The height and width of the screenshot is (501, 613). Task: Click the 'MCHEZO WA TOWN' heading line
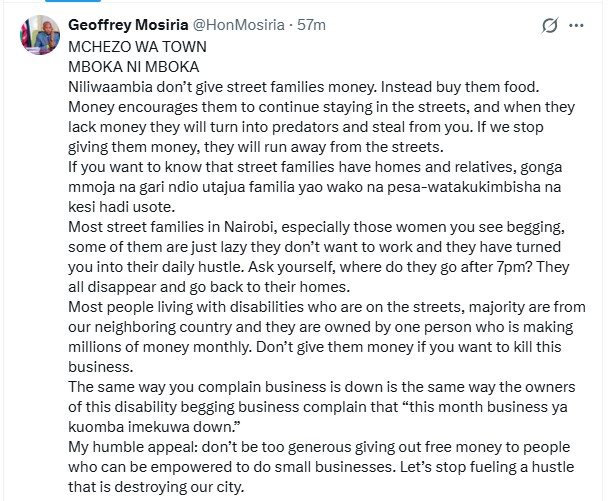coord(123,47)
